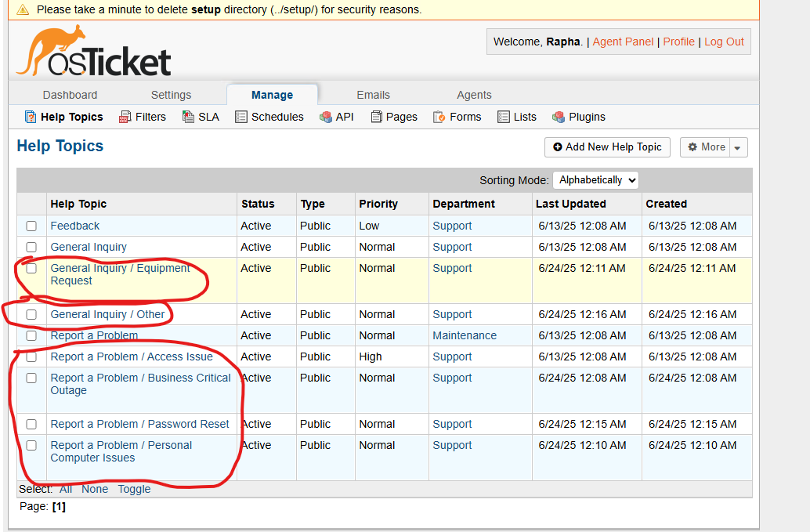The width and height of the screenshot is (810, 532).
Task: Click the Created column header
Action: [666, 204]
